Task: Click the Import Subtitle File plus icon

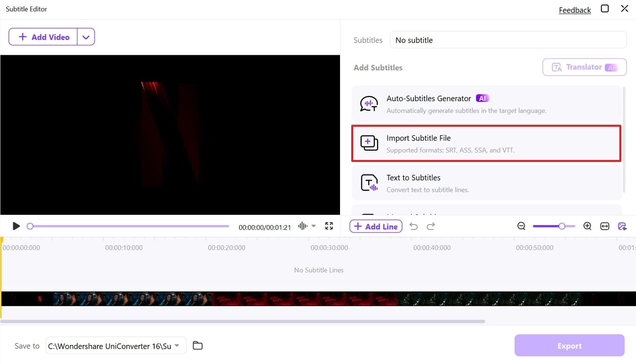Action: point(369,143)
